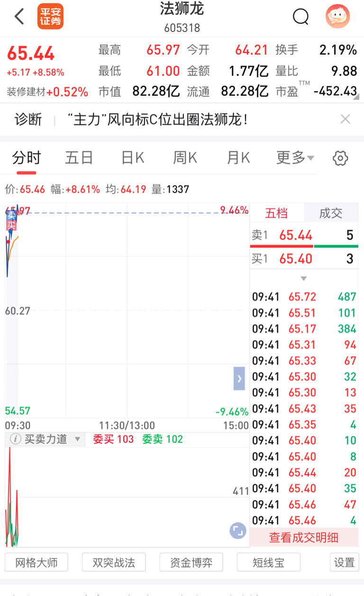
Task: Tap the 买1 65.40 bid row
Action: click(x=304, y=259)
